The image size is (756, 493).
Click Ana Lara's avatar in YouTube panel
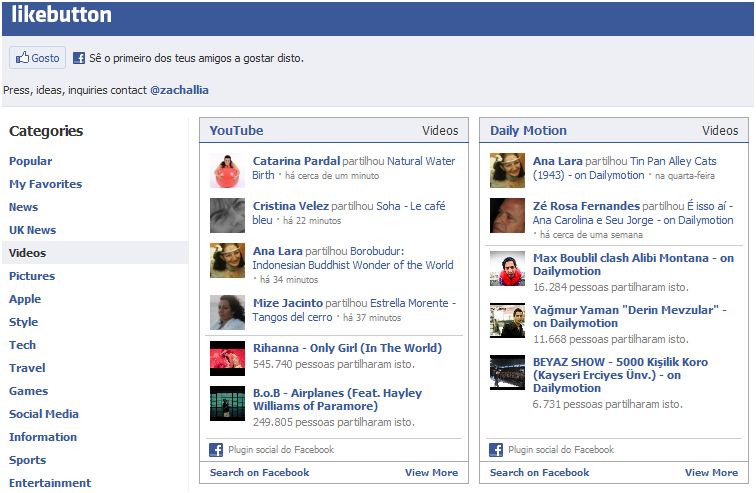click(x=228, y=261)
